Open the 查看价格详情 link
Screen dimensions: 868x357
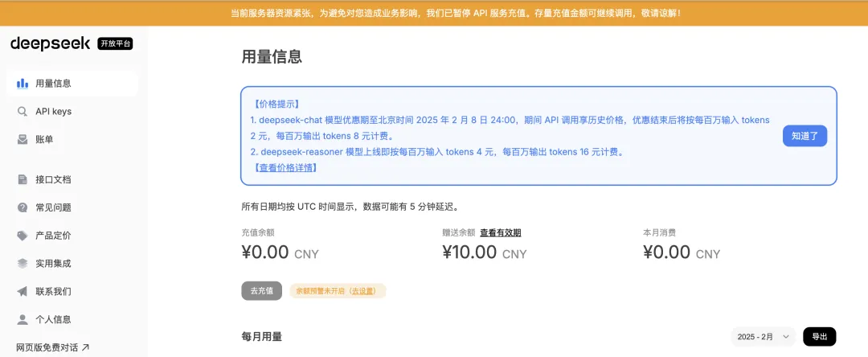285,168
